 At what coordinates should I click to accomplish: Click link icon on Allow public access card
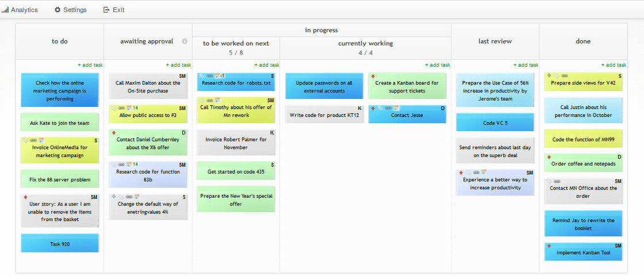click(x=121, y=108)
